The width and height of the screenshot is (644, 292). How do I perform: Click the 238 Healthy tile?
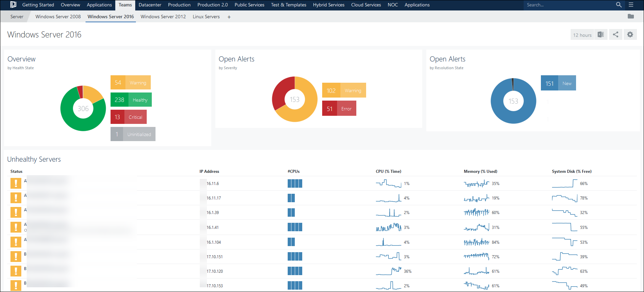(x=131, y=100)
